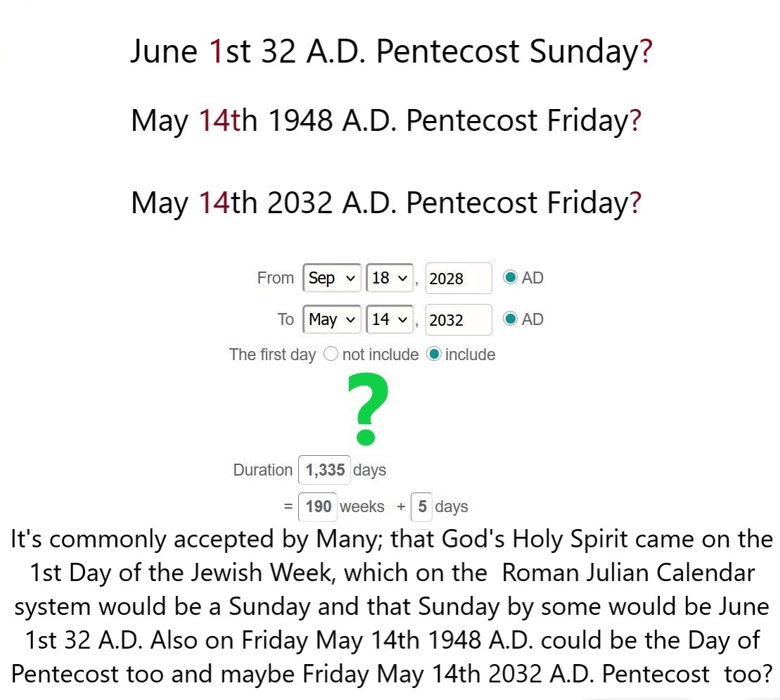The height and width of the screenshot is (700, 780).
Task: Select the 'include' first day radio button
Action: [x=435, y=355]
